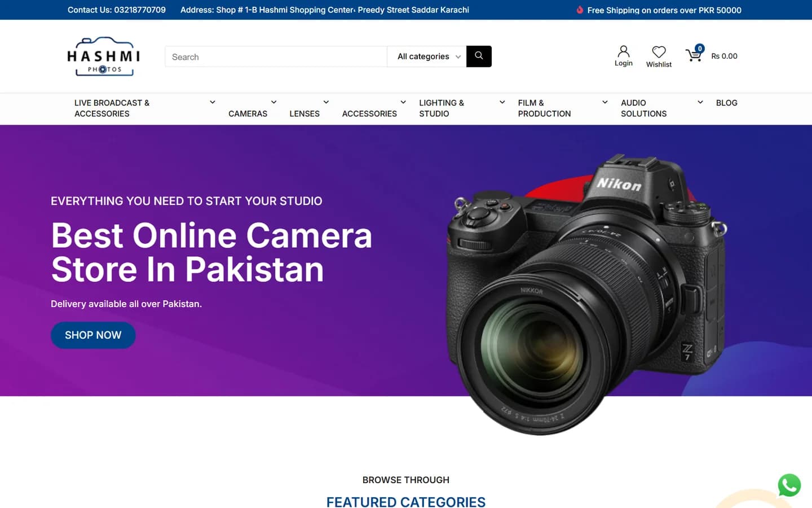Open the Lighting & Studio menu
Screen dimensions: 812x508
coord(442,108)
